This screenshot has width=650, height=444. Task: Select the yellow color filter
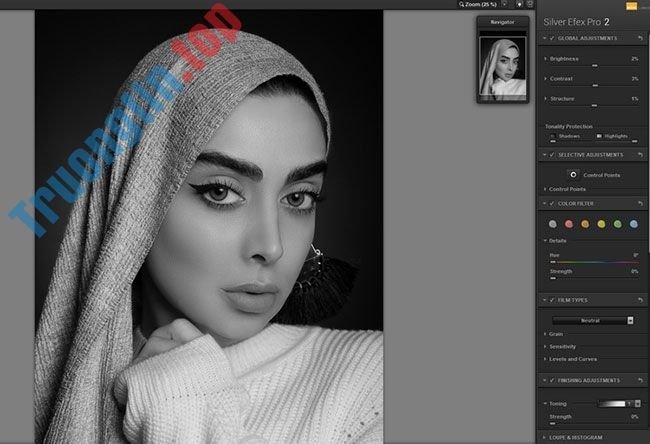pos(601,224)
